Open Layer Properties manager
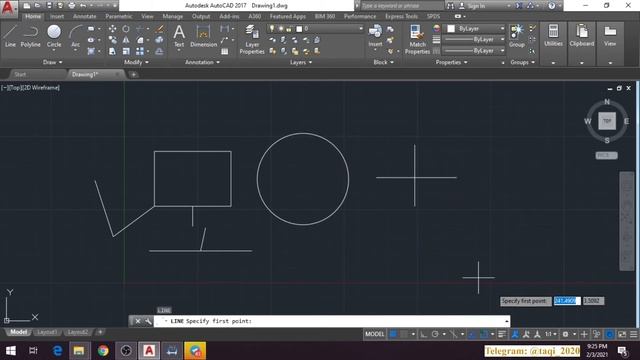 point(252,39)
